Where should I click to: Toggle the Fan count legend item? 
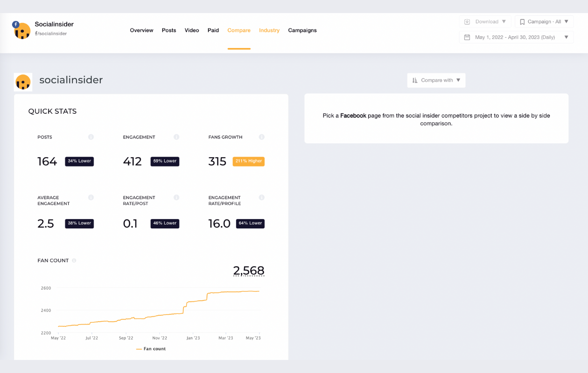pyautogui.click(x=151, y=349)
